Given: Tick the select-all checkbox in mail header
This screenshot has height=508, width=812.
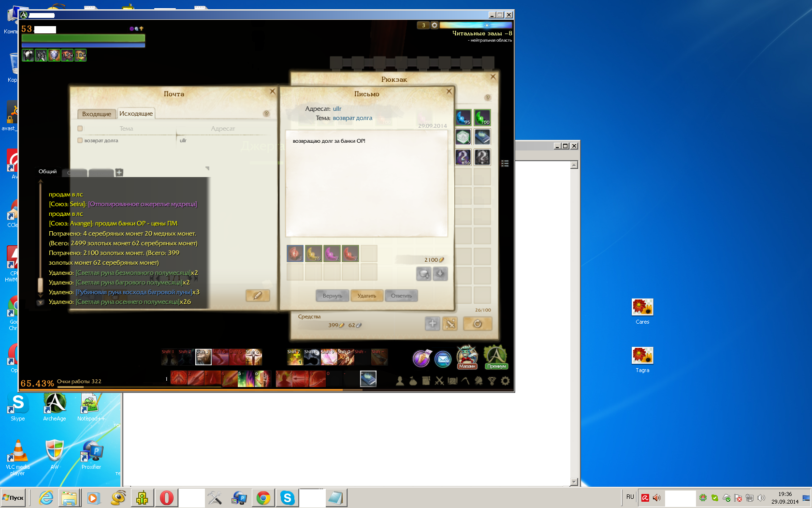Looking at the screenshot, I should [80, 128].
